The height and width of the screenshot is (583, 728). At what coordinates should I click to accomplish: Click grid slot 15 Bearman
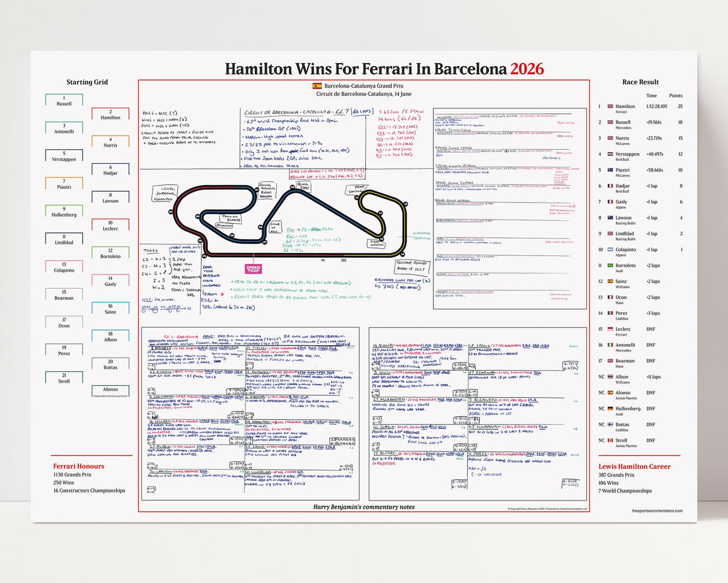coord(64,295)
